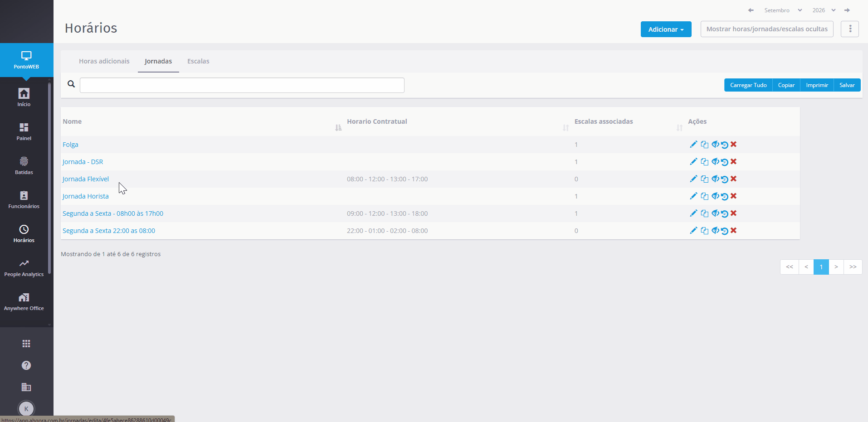Delete the Jornada Flexível row

click(733, 179)
